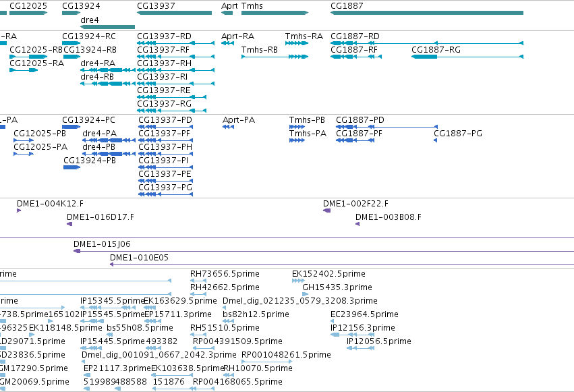Select transcript CG13937-RH
574x392 pixels.
coord(176,70)
